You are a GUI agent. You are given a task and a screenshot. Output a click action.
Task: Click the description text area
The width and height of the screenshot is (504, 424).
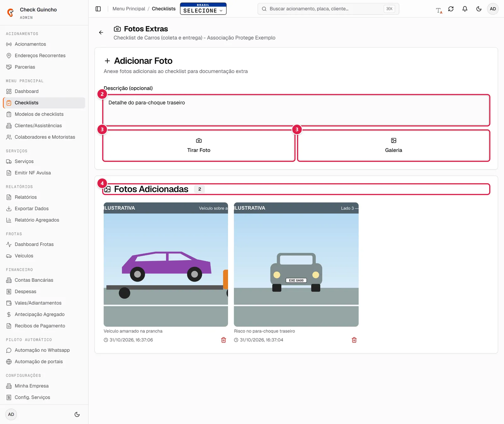pos(296,110)
